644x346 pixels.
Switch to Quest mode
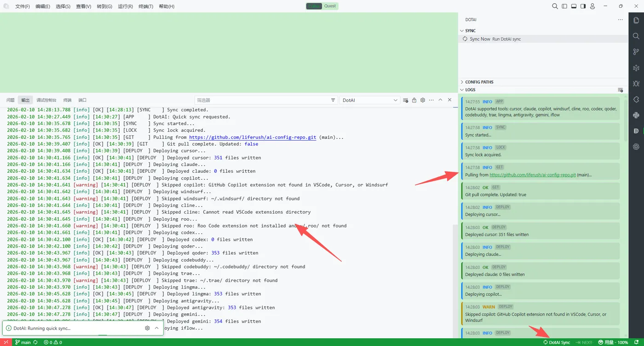click(330, 6)
